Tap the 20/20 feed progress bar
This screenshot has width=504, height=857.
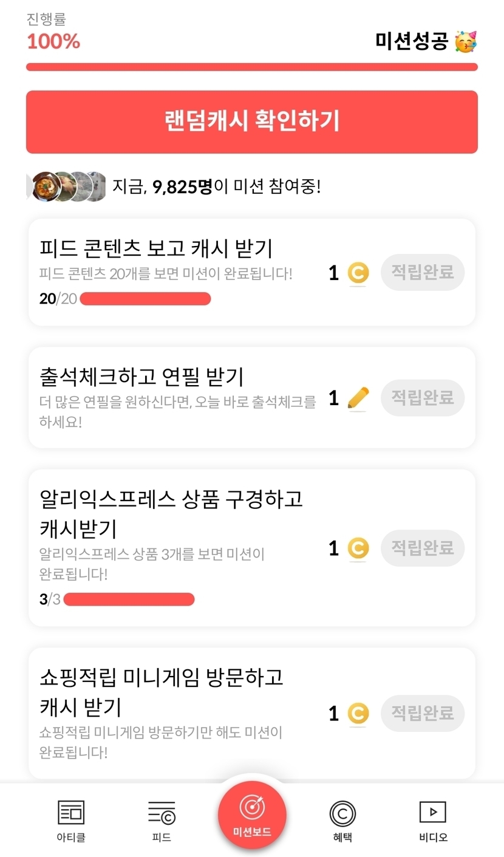coord(145,299)
